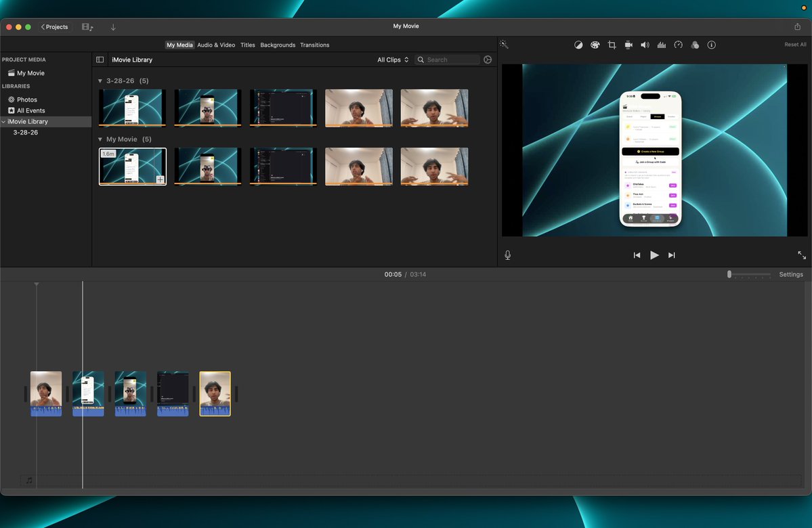Show the clip information inspector
The image size is (812, 528).
712,45
